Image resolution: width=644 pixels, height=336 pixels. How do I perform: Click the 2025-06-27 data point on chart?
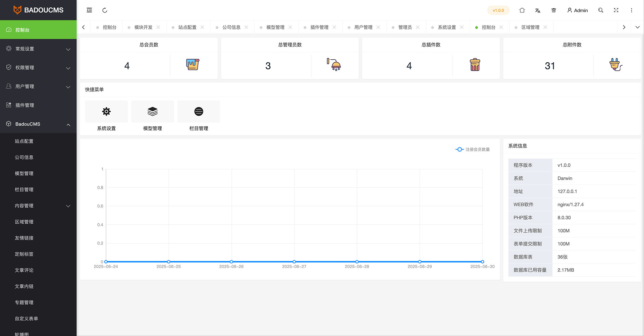click(294, 262)
